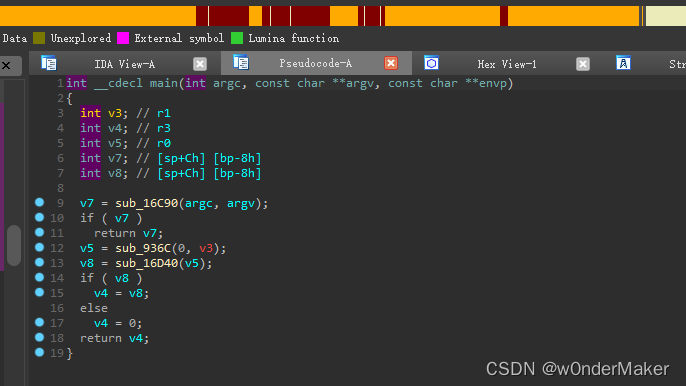Image resolution: width=686 pixels, height=386 pixels.
Task: Click variable v4 declaration on line 4
Action: pos(115,128)
